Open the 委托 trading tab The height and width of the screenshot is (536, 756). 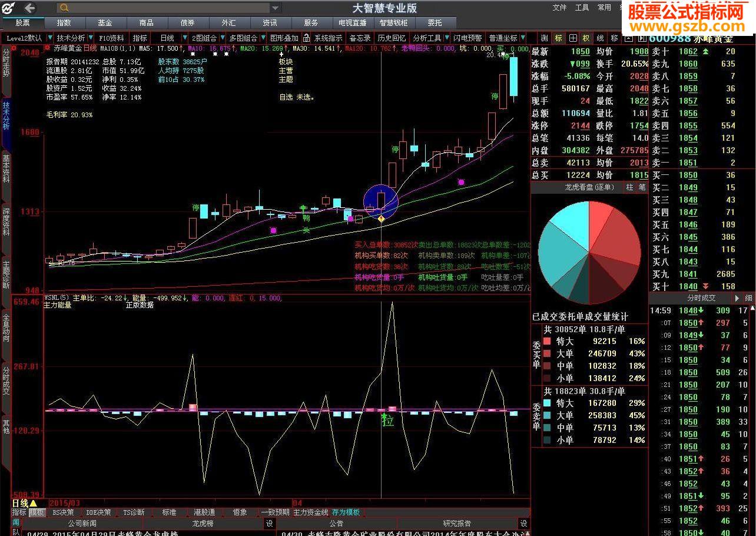(x=435, y=23)
